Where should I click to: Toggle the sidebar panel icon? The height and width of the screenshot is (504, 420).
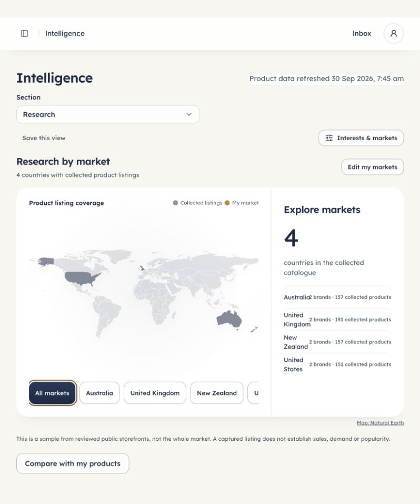[24, 33]
